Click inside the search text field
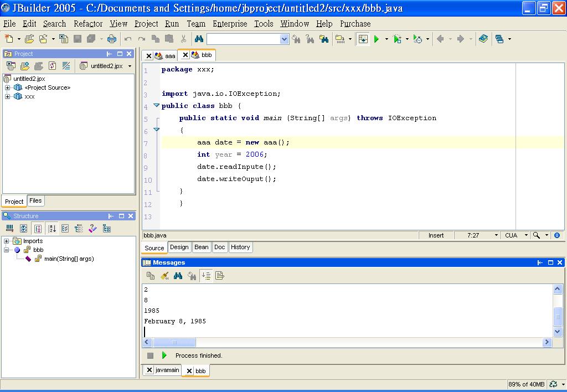The image size is (567, 392). [244, 39]
